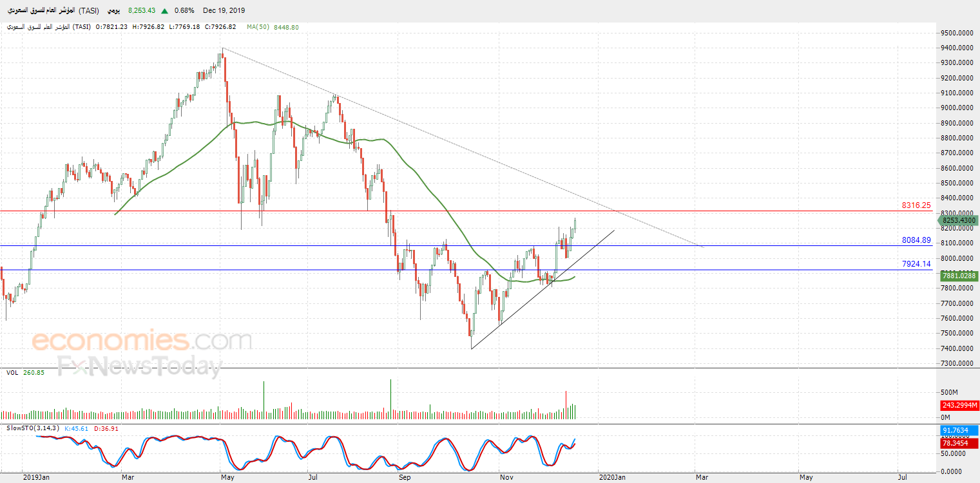Click the 8084.89 horizontal level label

(x=916, y=240)
